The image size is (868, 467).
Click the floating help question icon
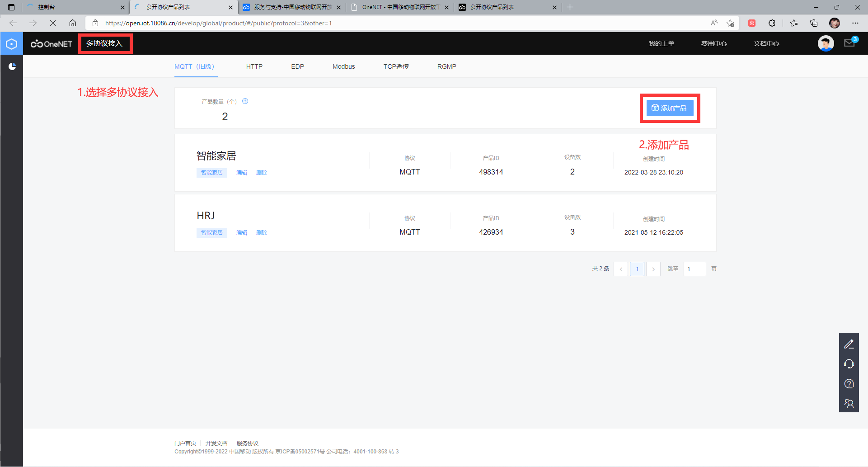pos(849,384)
